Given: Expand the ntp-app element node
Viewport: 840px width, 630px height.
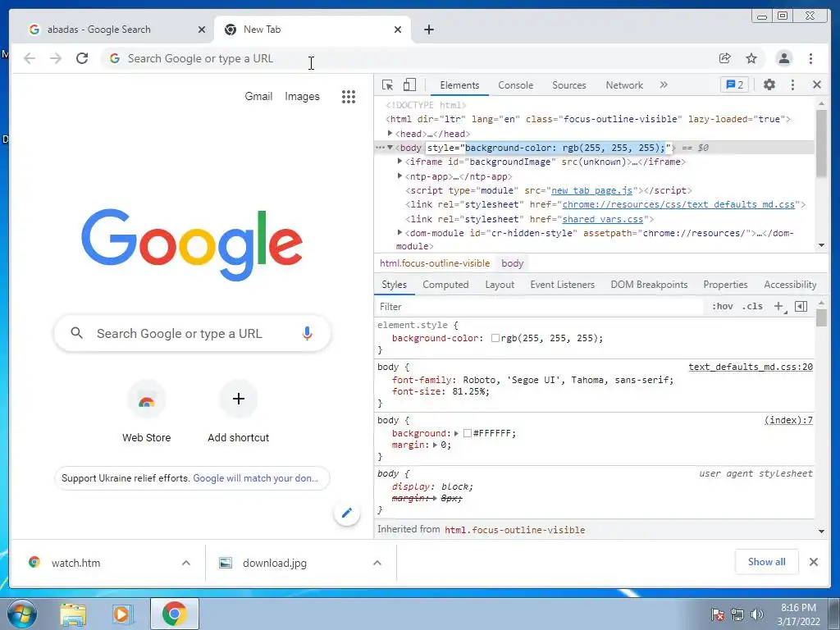Looking at the screenshot, I should click(399, 176).
